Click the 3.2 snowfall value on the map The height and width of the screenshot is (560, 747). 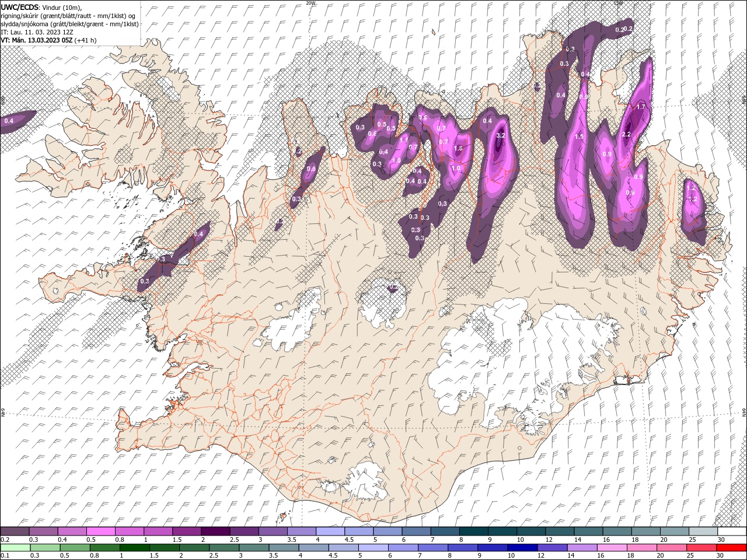coord(500,135)
